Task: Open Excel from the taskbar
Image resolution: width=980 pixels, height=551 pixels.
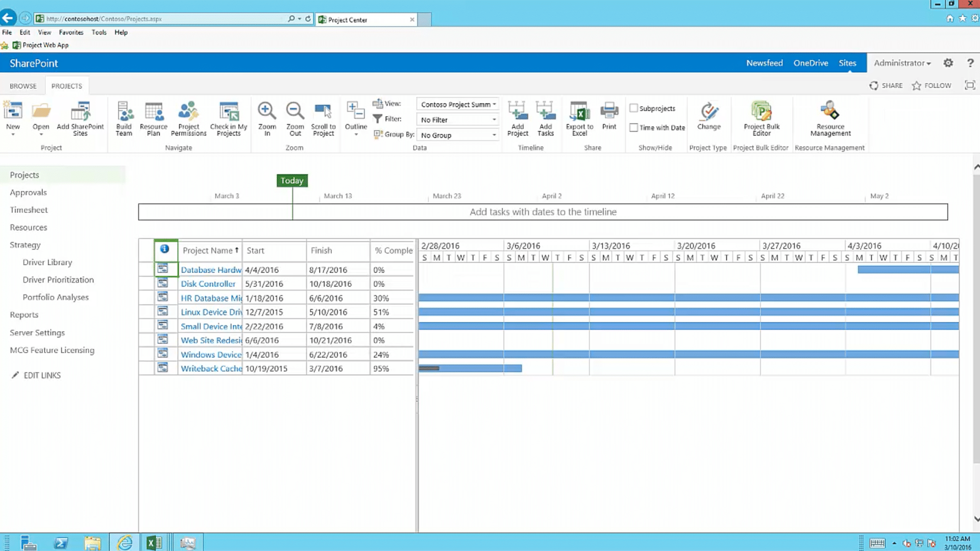Action: (x=154, y=543)
